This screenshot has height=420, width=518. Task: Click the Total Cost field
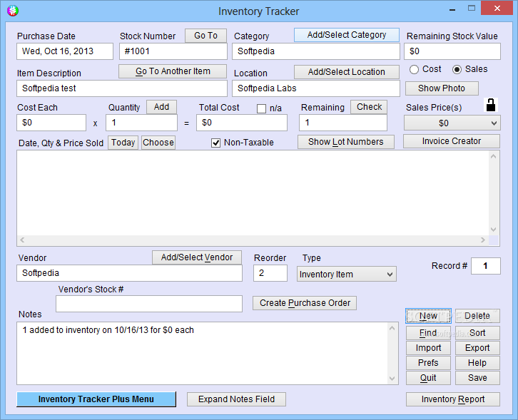point(242,123)
